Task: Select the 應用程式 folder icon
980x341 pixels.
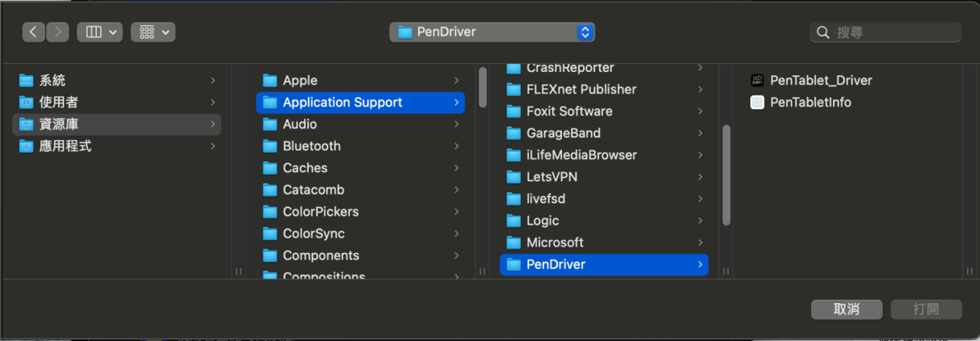Action: coord(27,146)
